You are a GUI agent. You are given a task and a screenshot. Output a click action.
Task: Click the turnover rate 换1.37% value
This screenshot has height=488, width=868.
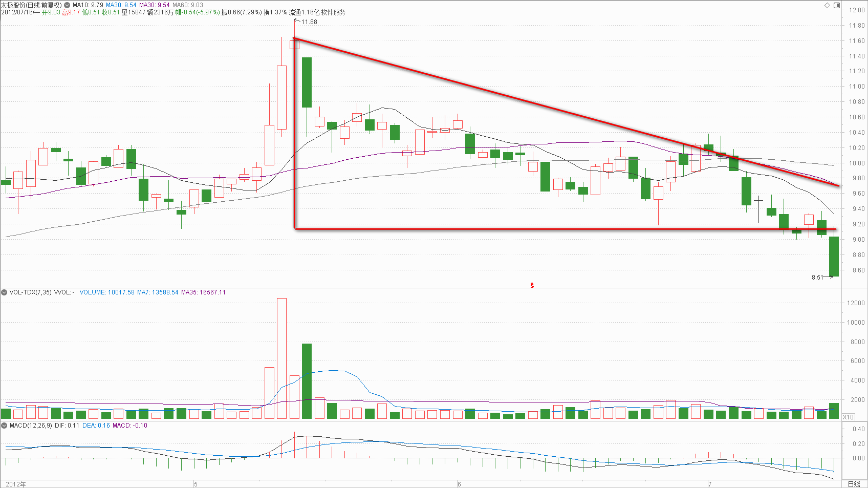[275, 12]
